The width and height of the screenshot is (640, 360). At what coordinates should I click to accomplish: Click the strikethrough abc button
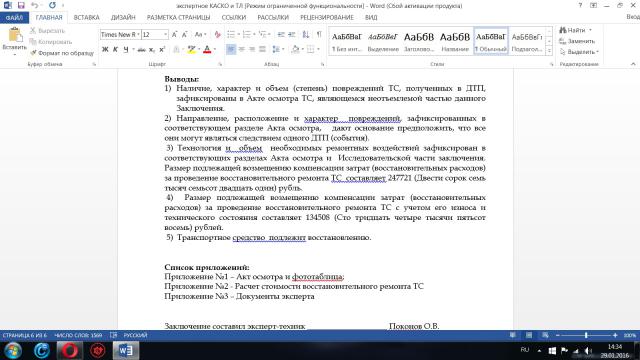[x=141, y=49]
